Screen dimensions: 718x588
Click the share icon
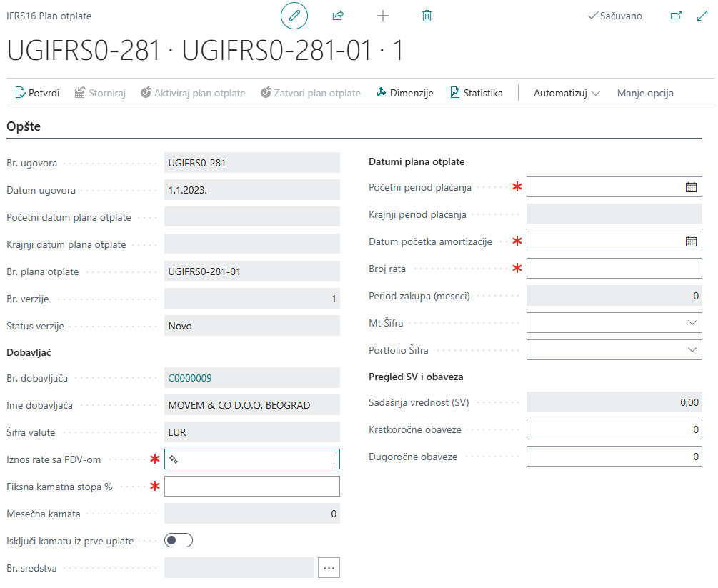click(338, 16)
